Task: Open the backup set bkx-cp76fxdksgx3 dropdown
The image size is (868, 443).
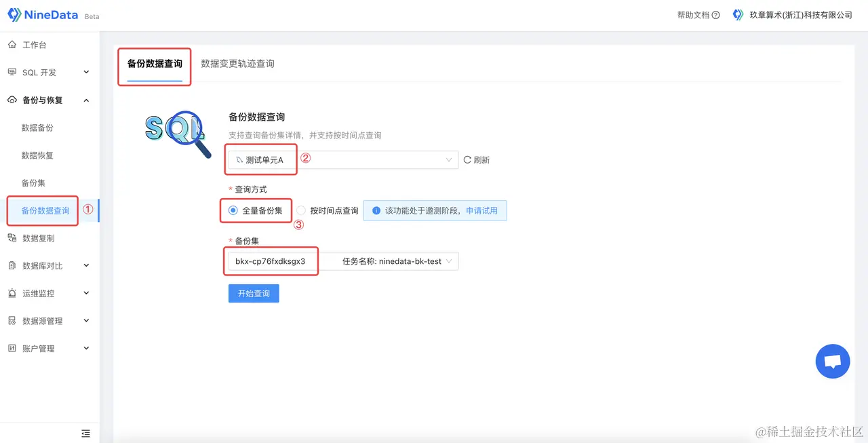Action: (x=271, y=261)
